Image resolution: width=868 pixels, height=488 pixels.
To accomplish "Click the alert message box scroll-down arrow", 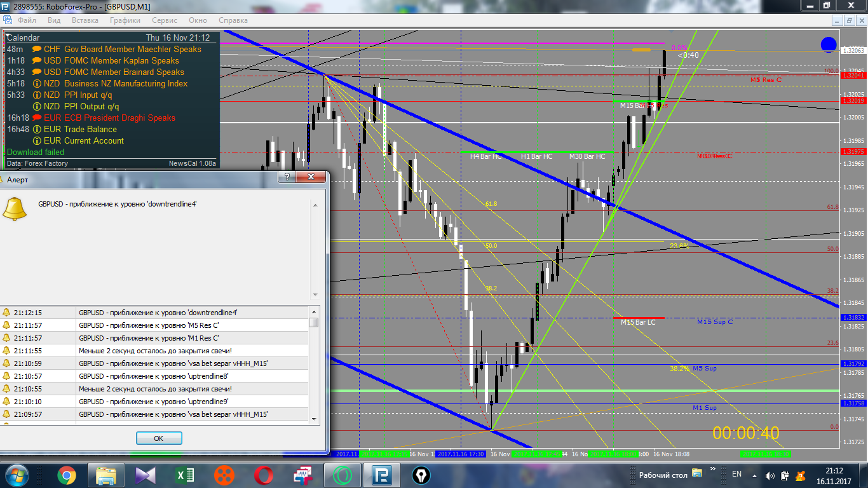I will 315,295.
